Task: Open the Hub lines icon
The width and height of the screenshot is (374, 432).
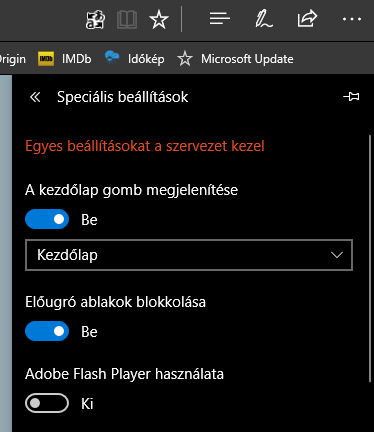Action: click(x=220, y=19)
